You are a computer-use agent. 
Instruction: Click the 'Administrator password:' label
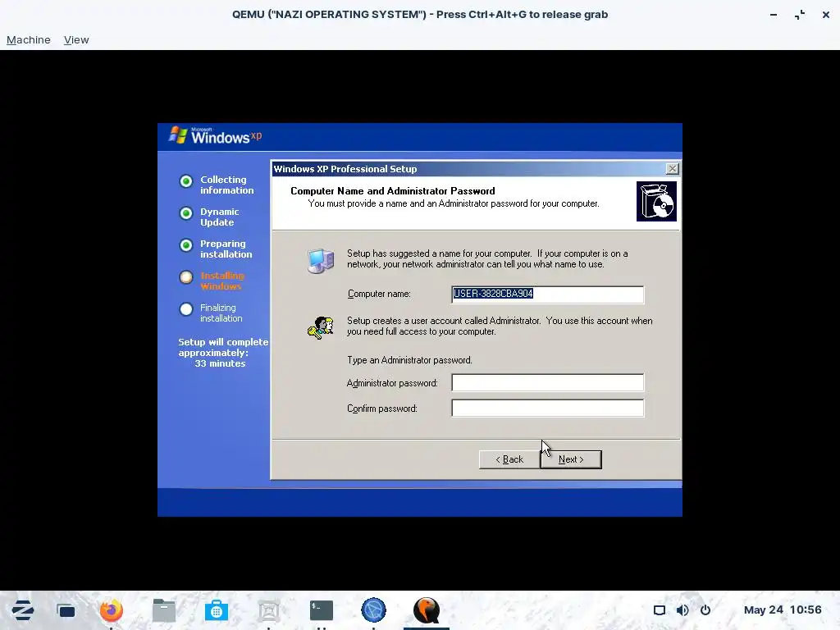click(392, 383)
